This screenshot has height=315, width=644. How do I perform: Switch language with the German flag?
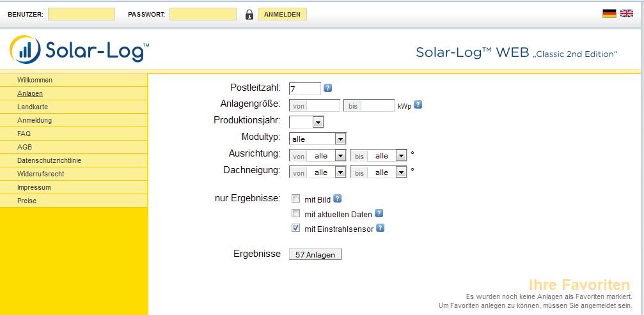pos(609,13)
